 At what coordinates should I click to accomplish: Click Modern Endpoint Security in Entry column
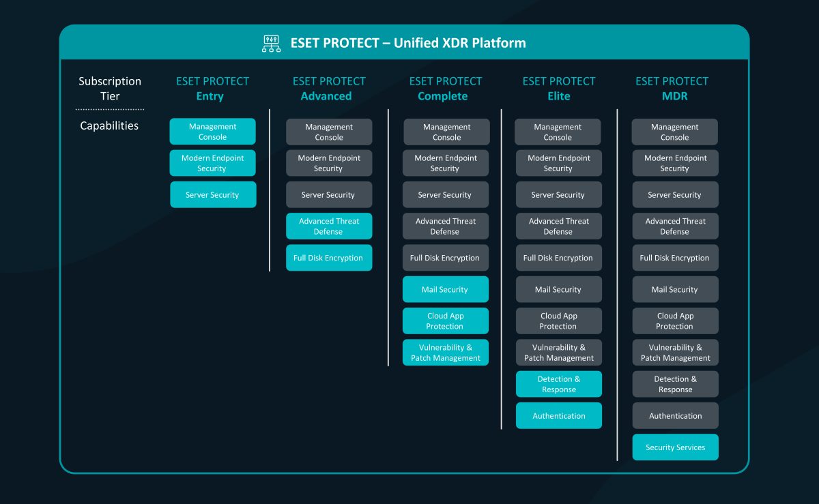[212, 162]
